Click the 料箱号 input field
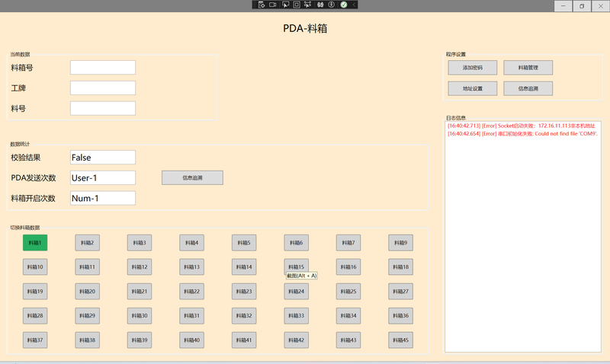 tap(102, 68)
